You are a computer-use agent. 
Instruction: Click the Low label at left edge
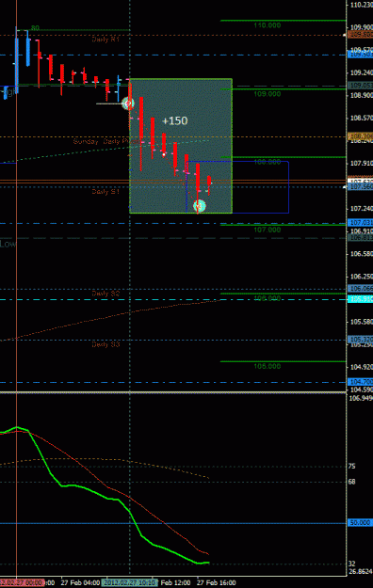pos(8,244)
